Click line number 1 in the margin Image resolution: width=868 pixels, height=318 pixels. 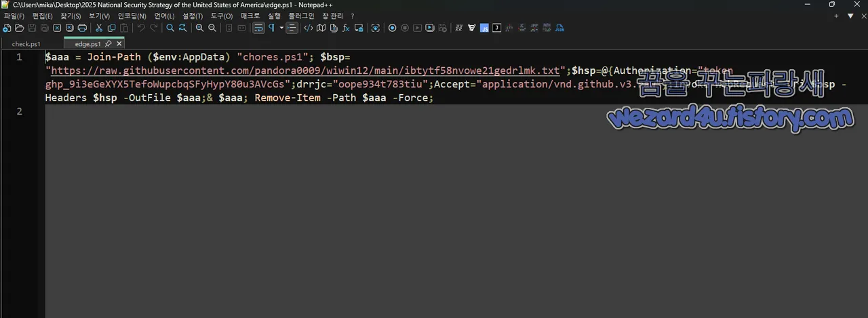coord(19,57)
